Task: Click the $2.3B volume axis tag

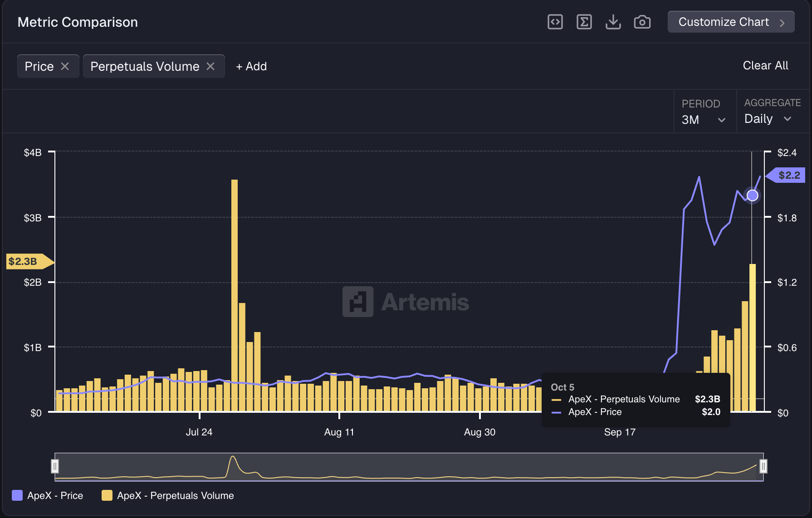Action: point(30,261)
